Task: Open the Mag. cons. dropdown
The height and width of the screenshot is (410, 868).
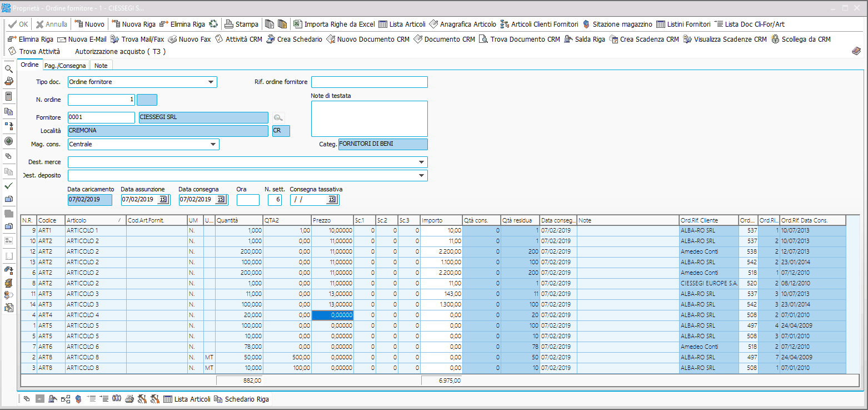Action: (x=213, y=145)
